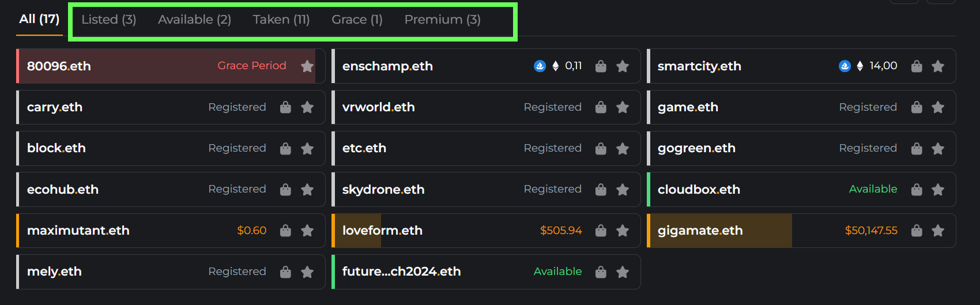Select the Grace (1) tab

pos(357,20)
